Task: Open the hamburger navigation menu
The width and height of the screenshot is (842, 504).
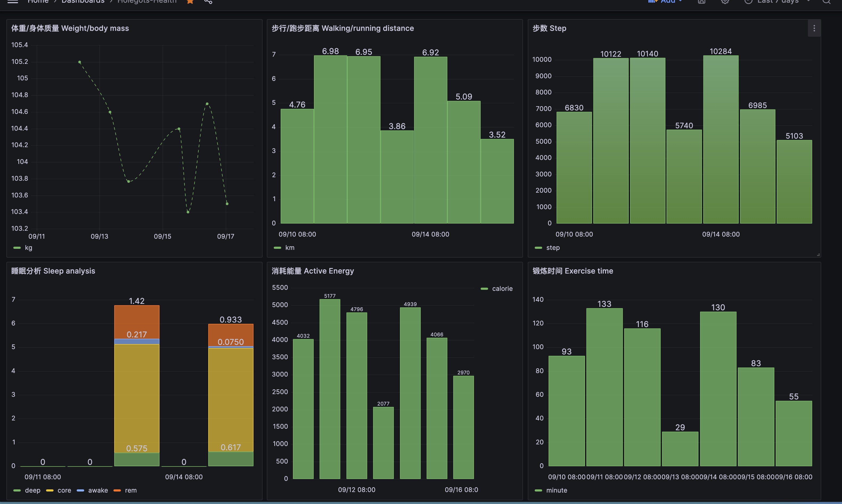Action: (x=13, y=1)
